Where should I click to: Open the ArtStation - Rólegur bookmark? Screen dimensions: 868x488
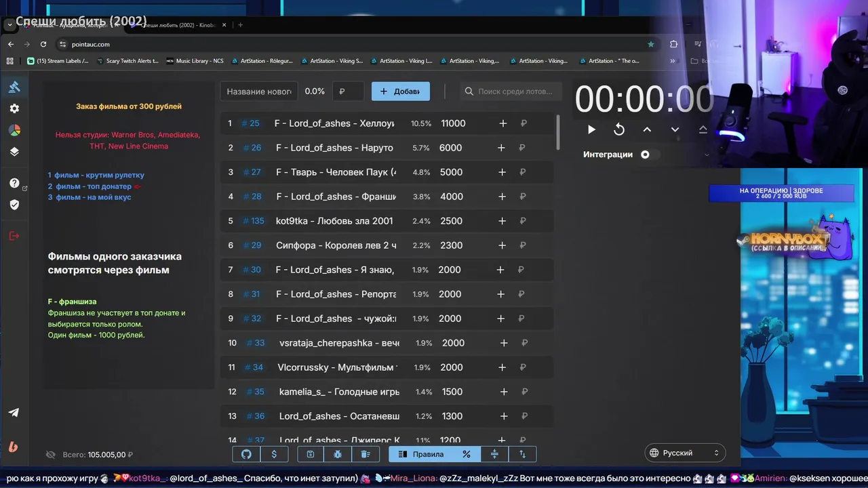point(261,61)
